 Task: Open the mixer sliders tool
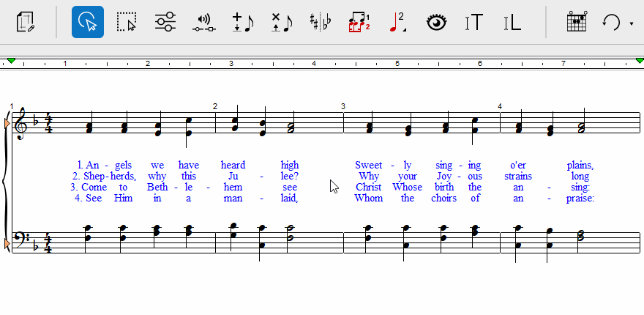pyautogui.click(x=165, y=22)
